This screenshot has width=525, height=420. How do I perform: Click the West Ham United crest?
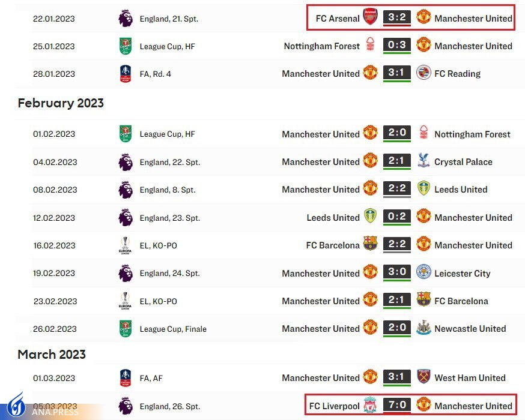click(x=423, y=377)
